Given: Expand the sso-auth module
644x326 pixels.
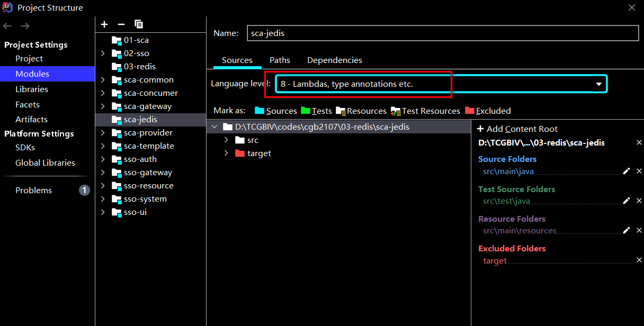Looking at the screenshot, I should [x=103, y=159].
